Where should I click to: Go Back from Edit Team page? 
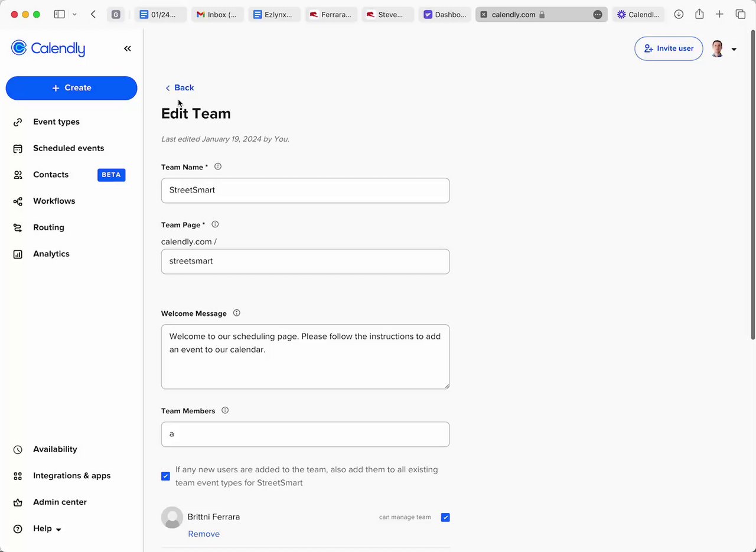coord(179,88)
